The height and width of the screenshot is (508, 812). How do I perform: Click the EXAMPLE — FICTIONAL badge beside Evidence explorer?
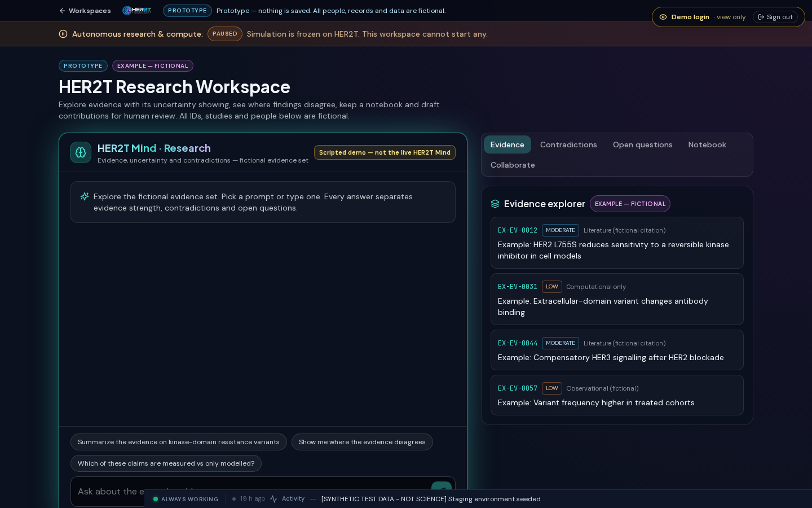tap(630, 204)
